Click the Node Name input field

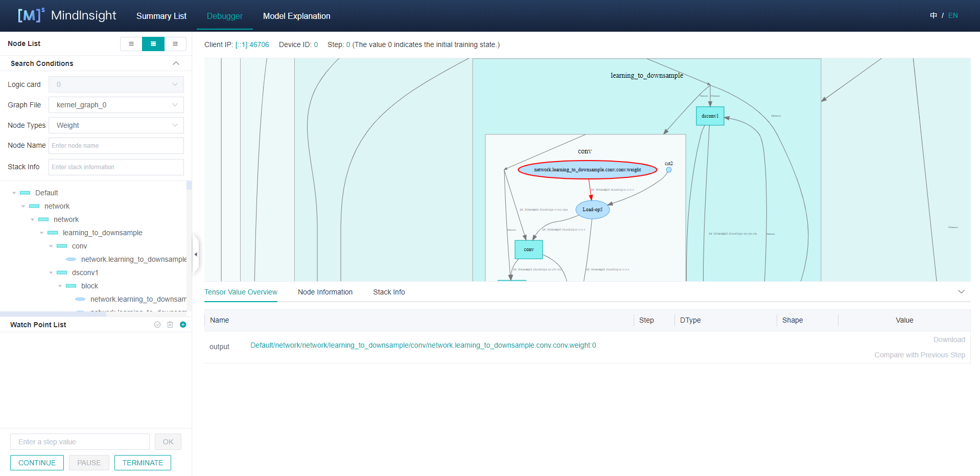pyautogui.click(x=116, y=146)
